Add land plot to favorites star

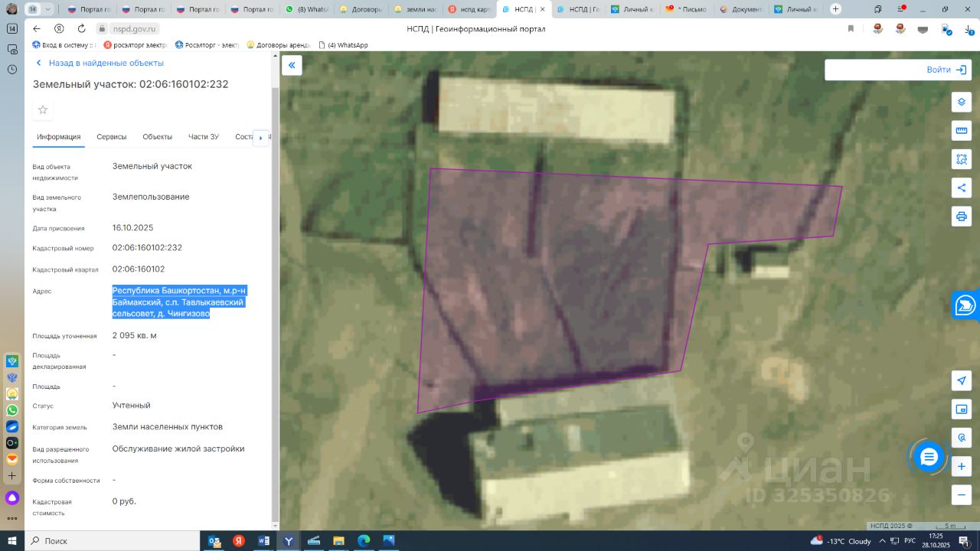pyautogui.click(x=43, y=109)
